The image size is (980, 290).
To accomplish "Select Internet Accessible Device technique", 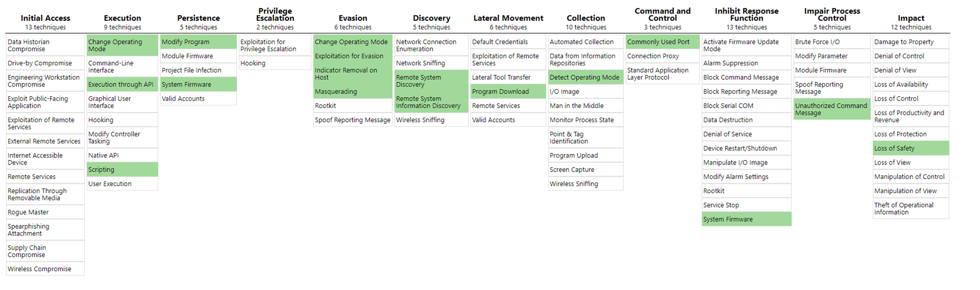I will tap(45, 159).
